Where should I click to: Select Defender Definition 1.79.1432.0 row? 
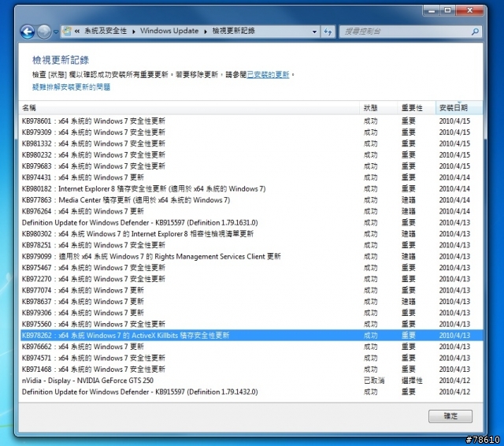point(251,392)
